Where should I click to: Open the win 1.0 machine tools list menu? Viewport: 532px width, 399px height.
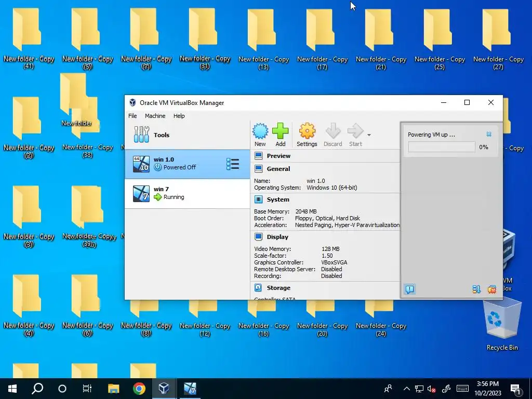click(x=233, y=164)
